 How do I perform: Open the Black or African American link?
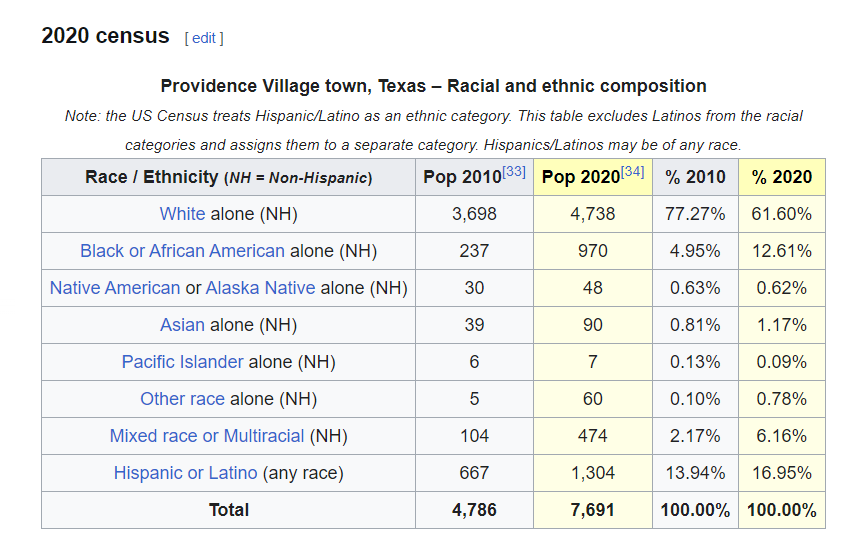point(182,251)
